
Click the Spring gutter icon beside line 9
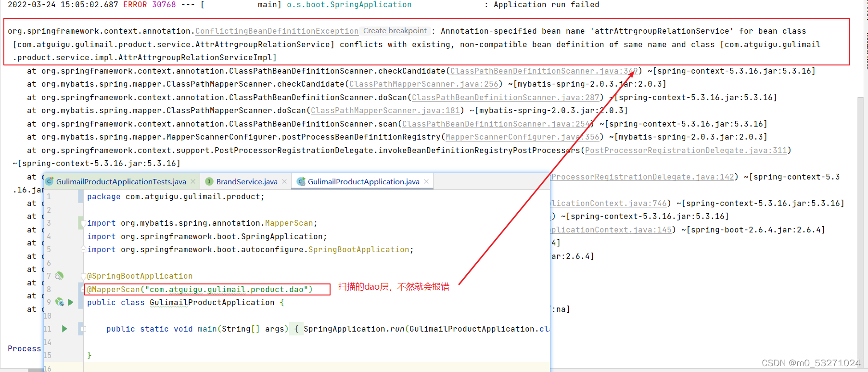(x=60, y=302)
